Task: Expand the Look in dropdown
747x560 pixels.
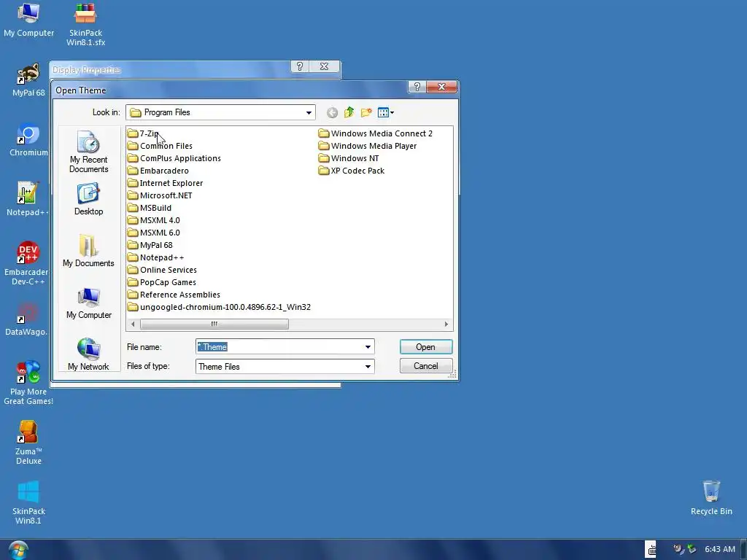Action: 309,112
